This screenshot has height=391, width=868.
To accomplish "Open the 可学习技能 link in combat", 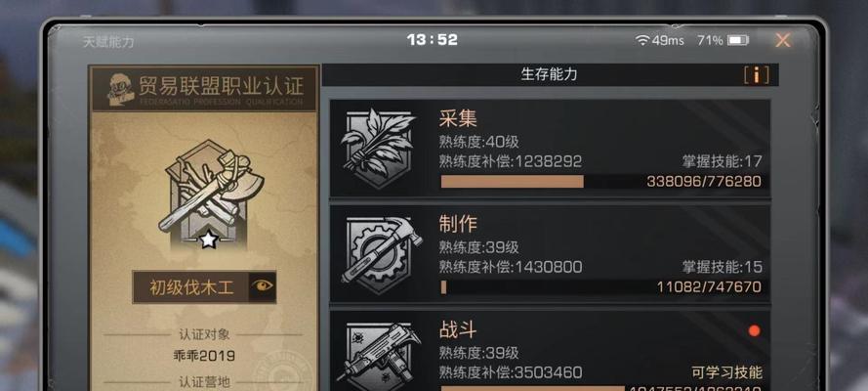I will (x=726, y=372).
